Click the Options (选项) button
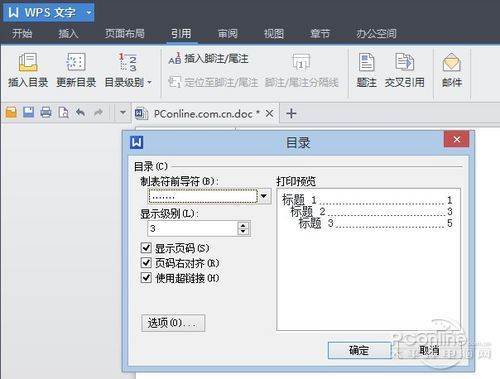 click(173, 323)
